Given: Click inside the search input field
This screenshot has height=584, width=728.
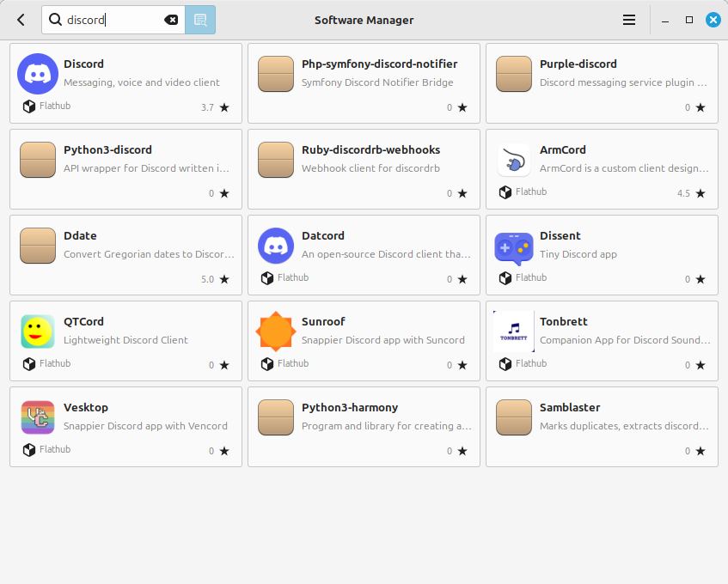Looking at the screenshot, I should 112,19.
